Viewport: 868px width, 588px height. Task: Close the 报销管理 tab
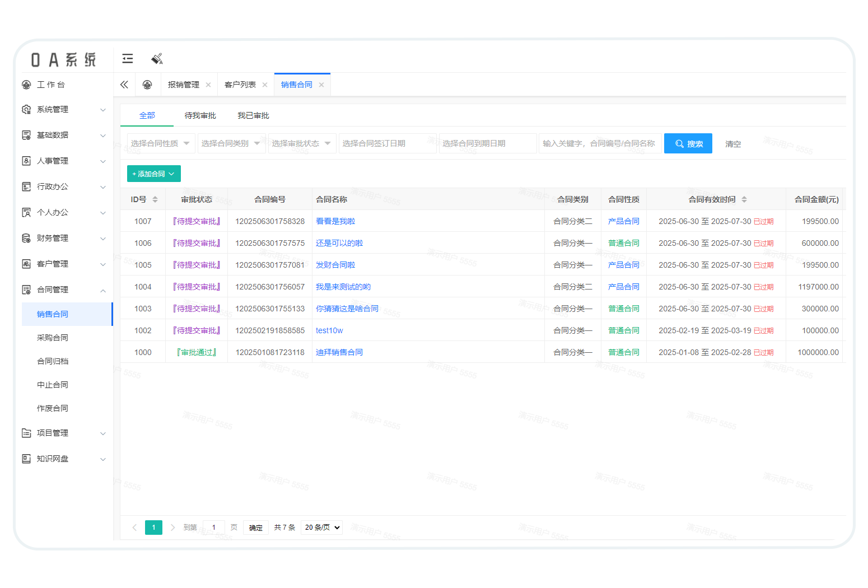(208, 85)
